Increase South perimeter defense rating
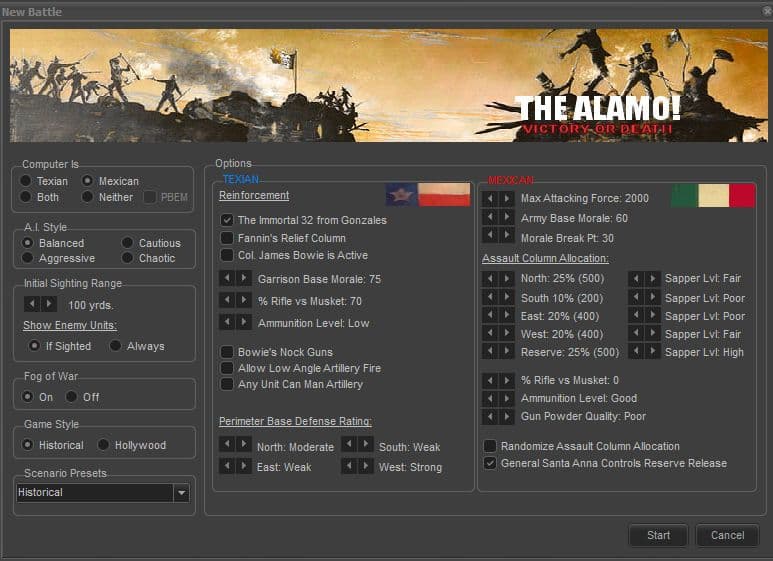Viewport: 773px width, 561px height. click(365, 444)
